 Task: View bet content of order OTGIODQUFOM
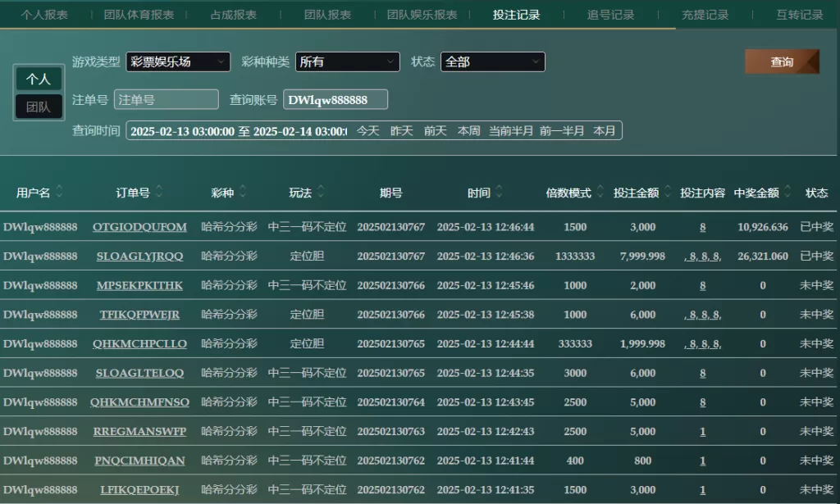click(x=702, y=227)
